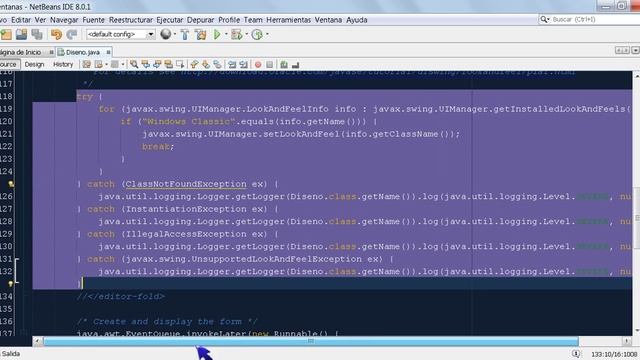The image size is (640, 360).
Task: Open the Salida output panel button
Action: tap(10, 353)
